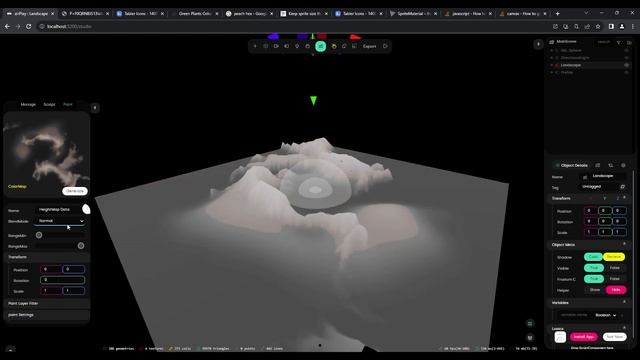Click the highlighted green toolbar button

(x=320, y=46)
